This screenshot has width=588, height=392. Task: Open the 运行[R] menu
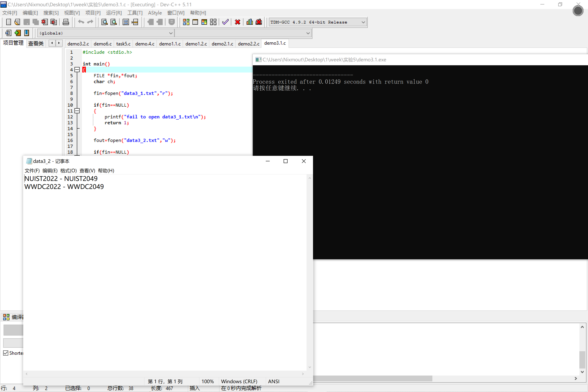coord(114,13)
